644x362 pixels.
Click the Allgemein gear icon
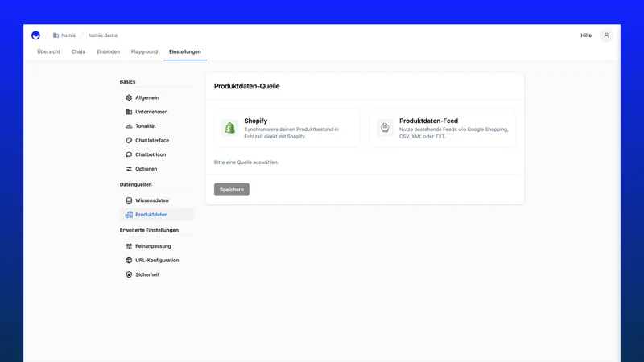click(129, 97)
